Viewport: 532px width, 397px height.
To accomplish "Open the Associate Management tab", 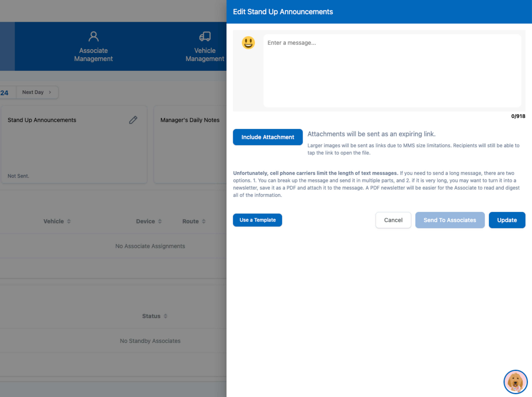I will [x=93, y=55].
